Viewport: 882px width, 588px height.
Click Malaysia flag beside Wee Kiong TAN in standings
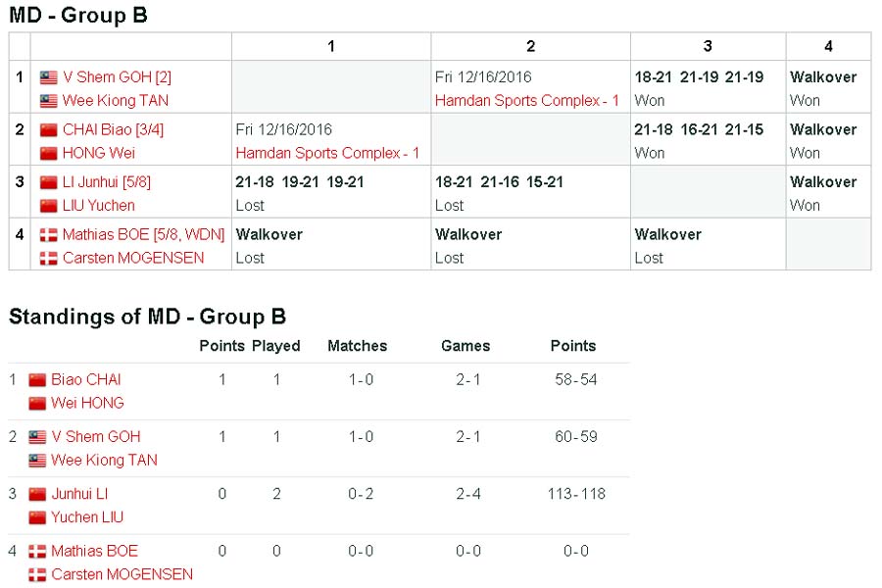[x=37, y=461]
